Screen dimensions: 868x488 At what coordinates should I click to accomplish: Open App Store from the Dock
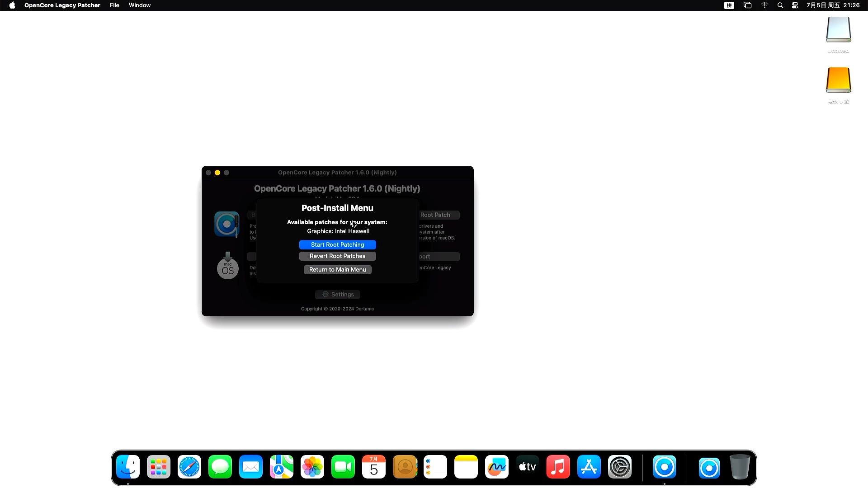coord(589,467)
